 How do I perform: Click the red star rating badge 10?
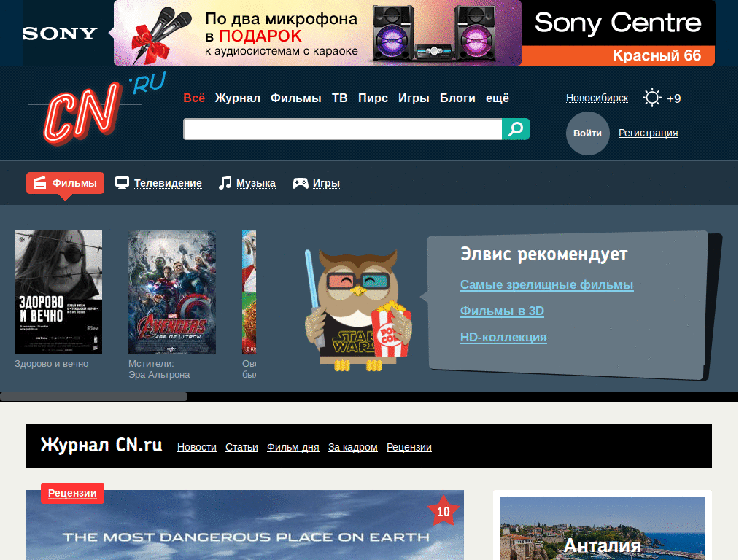pos(443,511)
